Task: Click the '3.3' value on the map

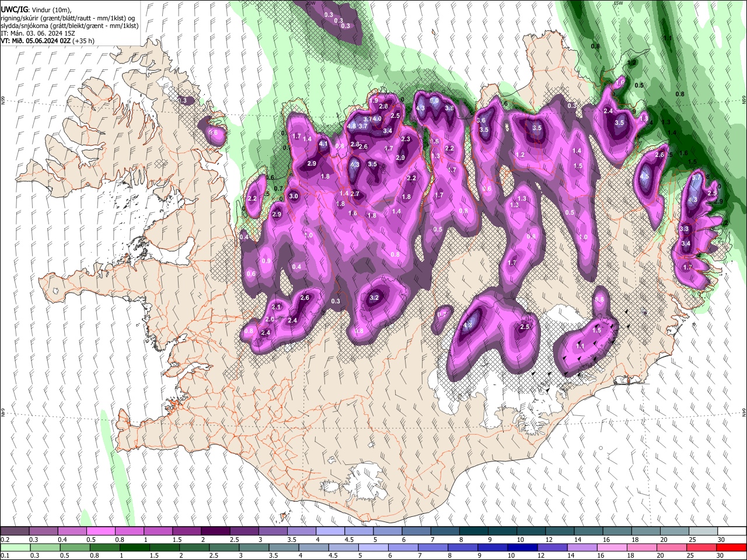Action: (685, 229)
